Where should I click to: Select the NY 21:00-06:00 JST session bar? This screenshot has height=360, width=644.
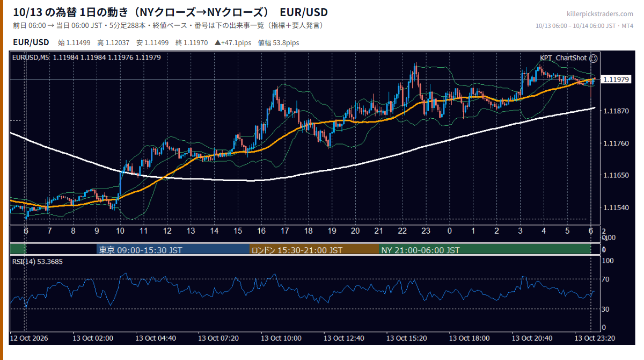485,250
